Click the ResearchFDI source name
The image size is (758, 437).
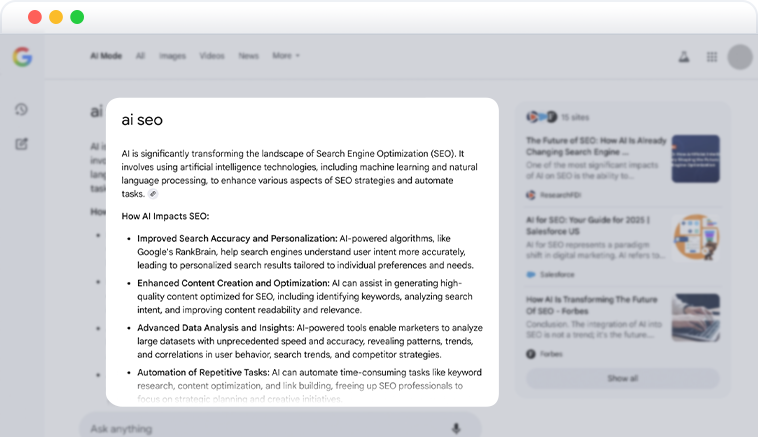pos(560,195)
